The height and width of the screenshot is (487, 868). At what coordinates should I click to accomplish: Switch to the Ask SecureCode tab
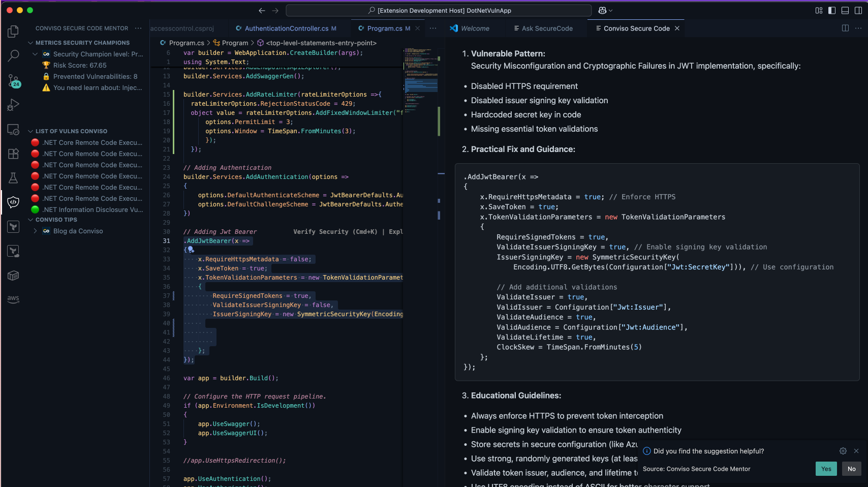[547, 28]
